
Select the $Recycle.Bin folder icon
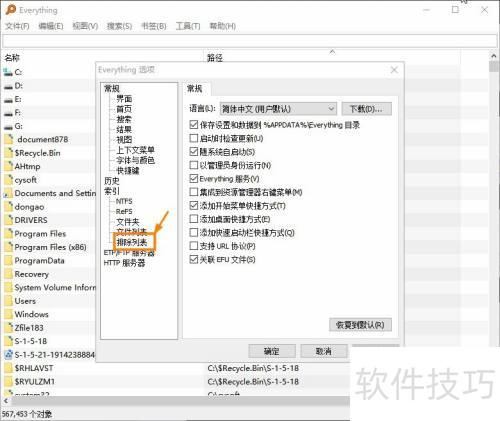click(x=9, y=153)
